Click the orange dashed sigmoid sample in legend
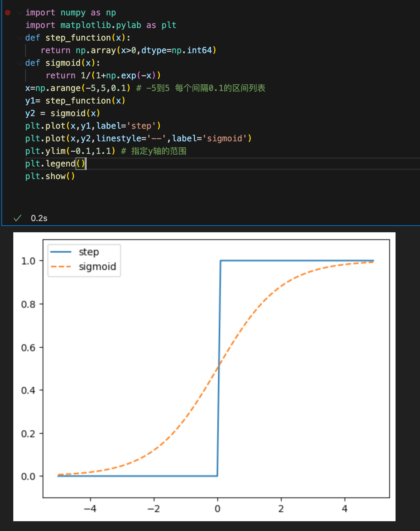 coord(61,267)
